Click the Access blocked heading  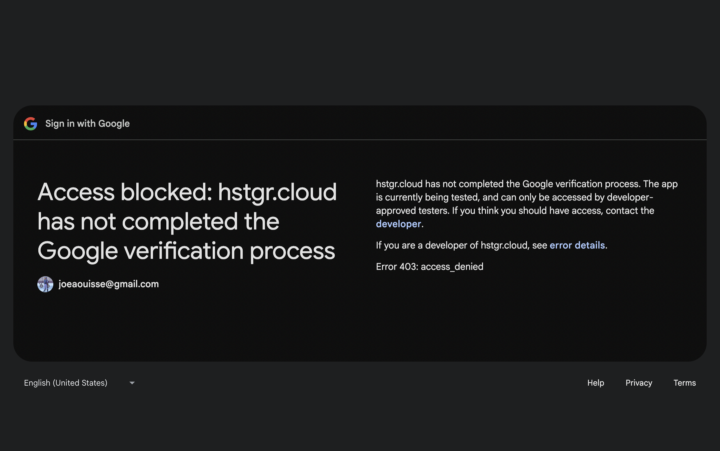tap(187, 221)
